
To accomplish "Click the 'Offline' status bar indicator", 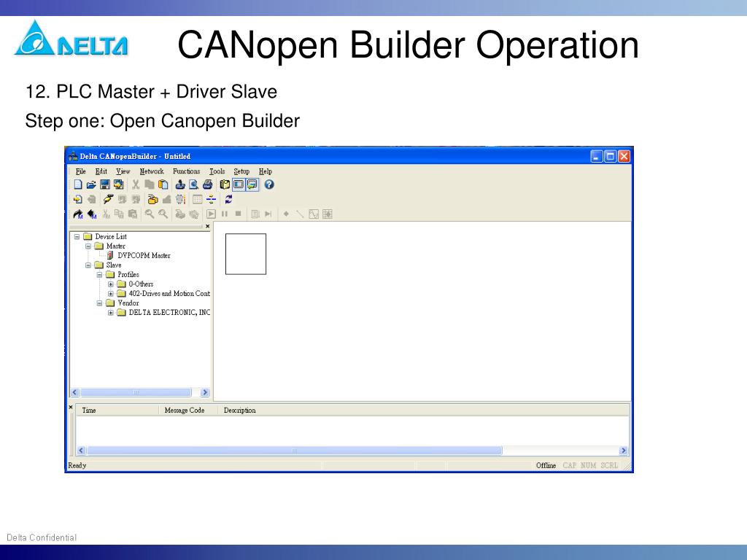I will coord(546,466).
